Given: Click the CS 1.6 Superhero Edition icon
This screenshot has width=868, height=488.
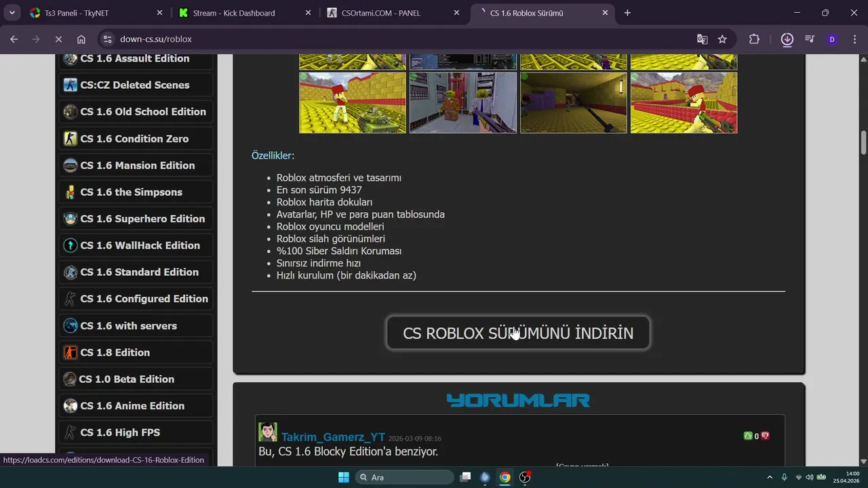Looking at the screenshot, I should pyautogui.click(x=70, y=219).
